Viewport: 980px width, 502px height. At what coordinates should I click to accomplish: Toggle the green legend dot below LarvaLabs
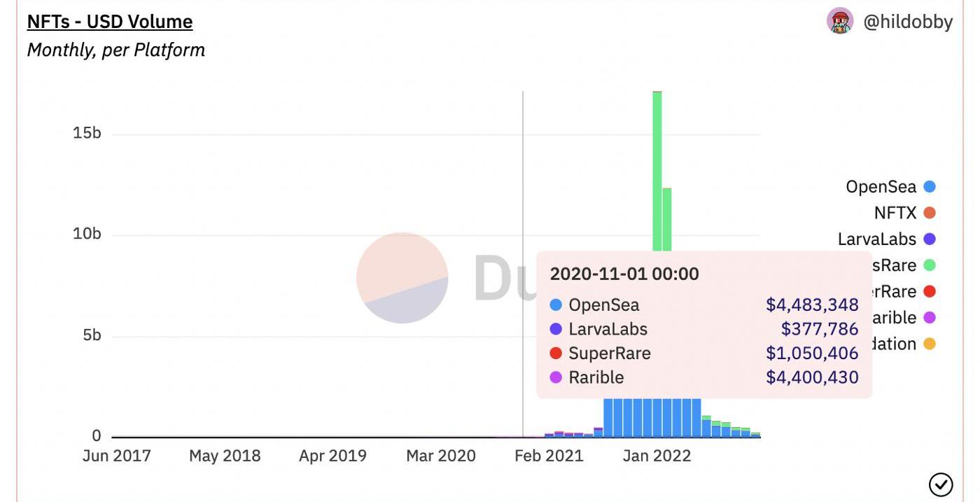[930, 265]
